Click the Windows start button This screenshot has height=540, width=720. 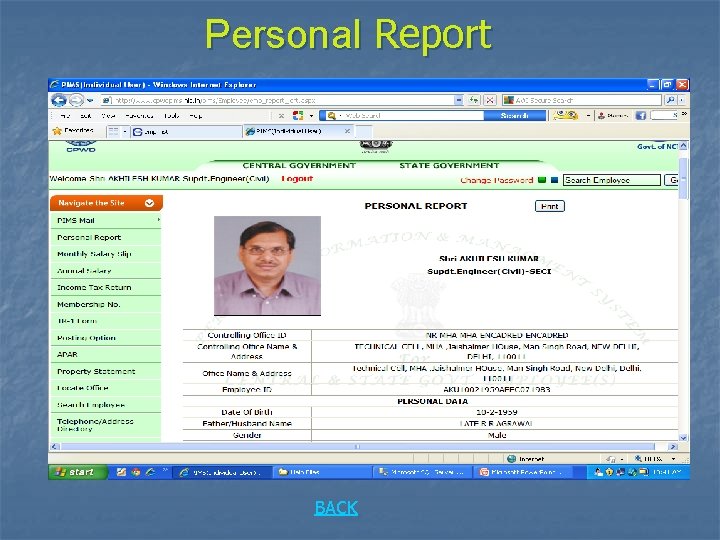[x=77, y=472]
